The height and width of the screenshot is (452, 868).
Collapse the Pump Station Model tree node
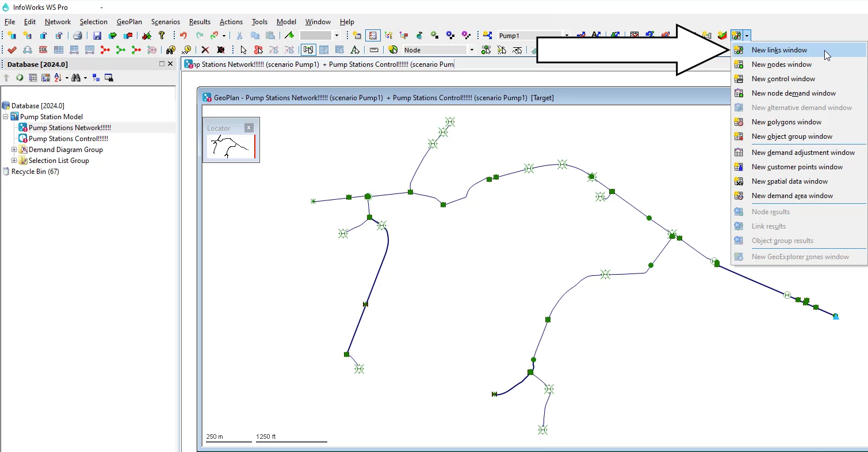click(6, 117)
